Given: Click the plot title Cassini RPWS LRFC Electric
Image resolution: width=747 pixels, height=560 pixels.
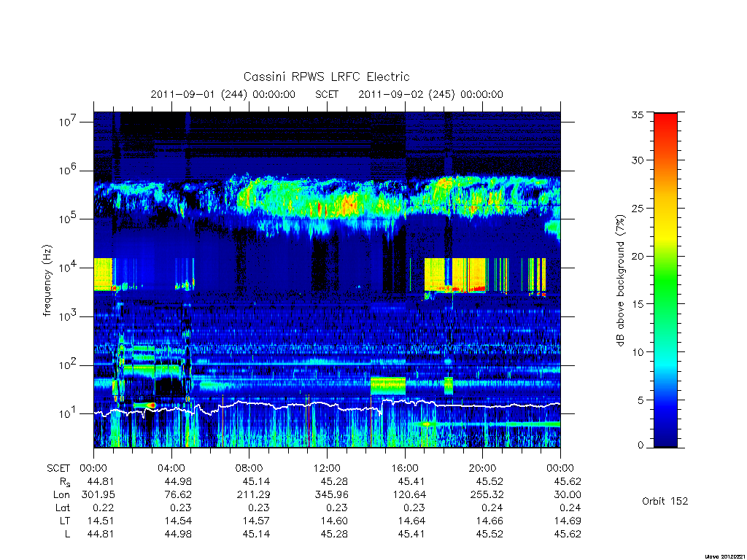Looking at the screenshot, I should point(326,77).
